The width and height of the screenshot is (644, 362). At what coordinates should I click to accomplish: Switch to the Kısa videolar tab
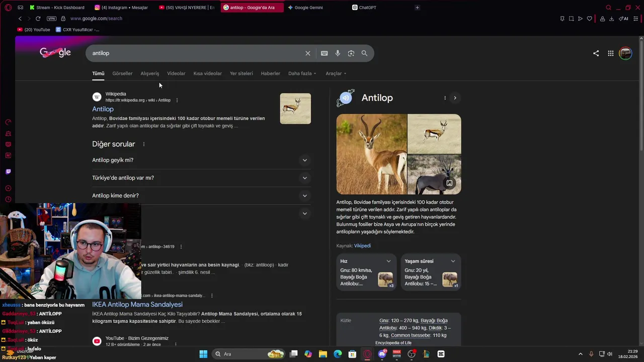207,73
